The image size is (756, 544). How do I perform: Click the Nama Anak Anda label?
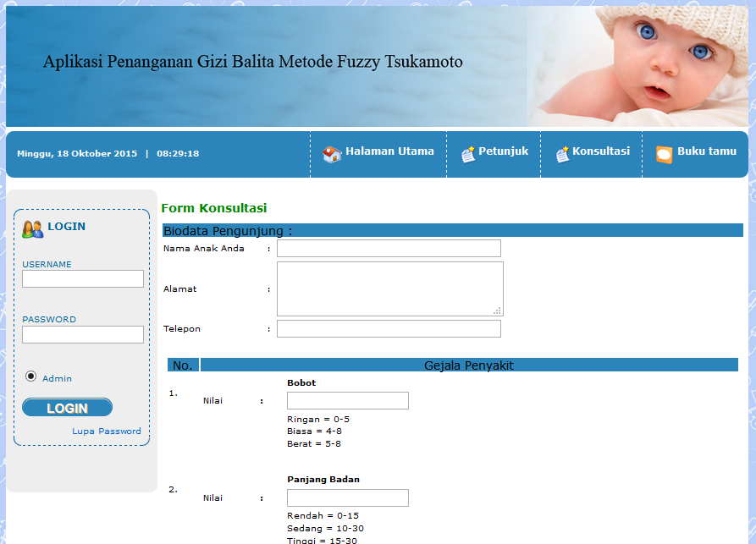click(203, 249)
